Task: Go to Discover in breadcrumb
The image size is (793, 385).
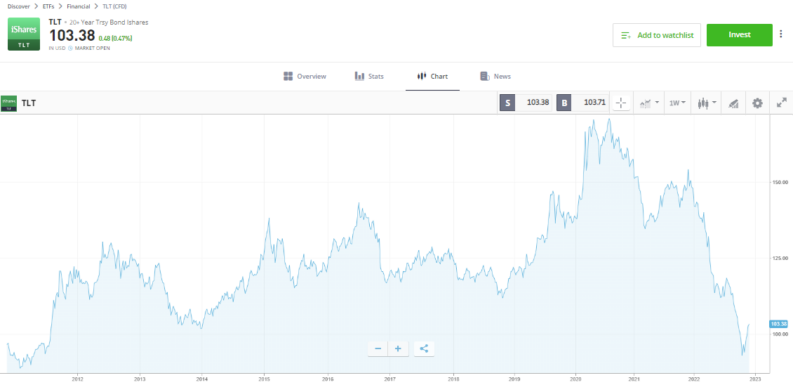Action: tap(19, 7)
